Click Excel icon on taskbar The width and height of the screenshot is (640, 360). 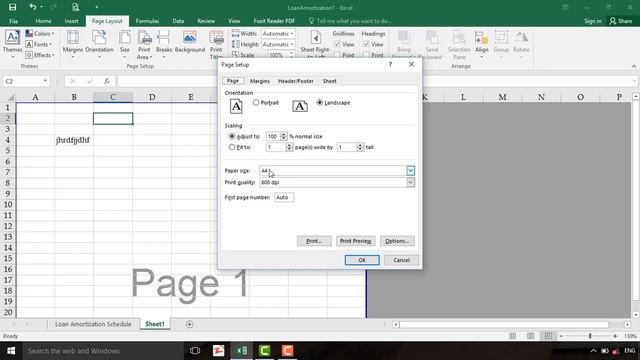coord(242,351)
